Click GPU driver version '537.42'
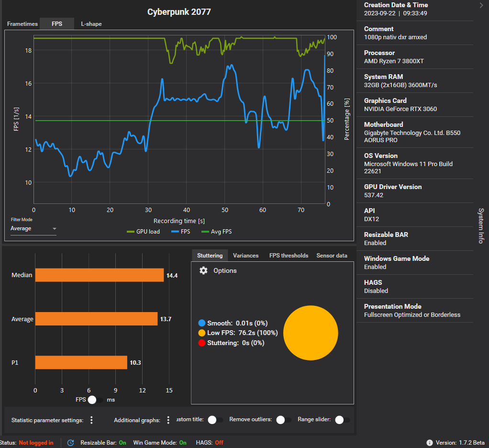This screenshot has height=448, width=489. pyautogui.click(x=374, y=195)
